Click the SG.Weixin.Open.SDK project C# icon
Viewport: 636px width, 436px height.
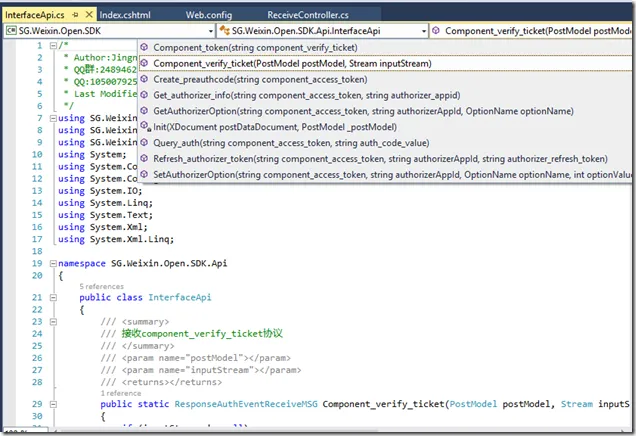pos(11,31)
